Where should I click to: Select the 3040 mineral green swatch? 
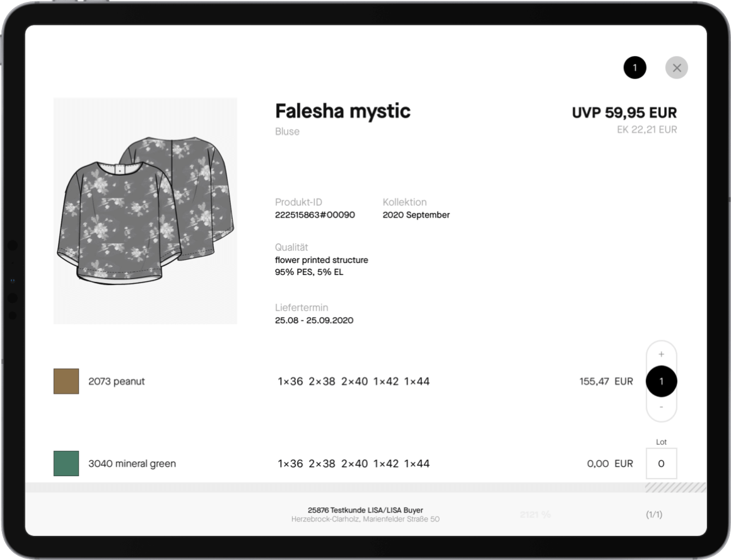point(66,464)
